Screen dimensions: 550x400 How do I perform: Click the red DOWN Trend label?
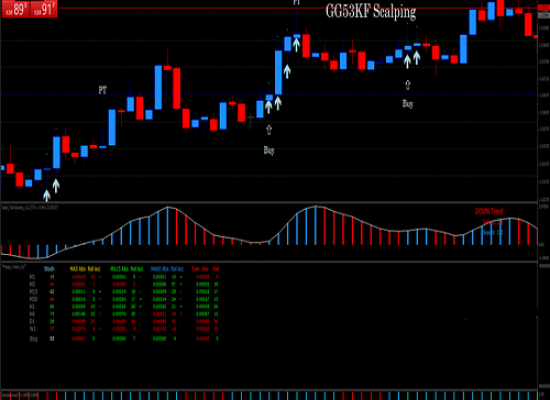point(489,211)
